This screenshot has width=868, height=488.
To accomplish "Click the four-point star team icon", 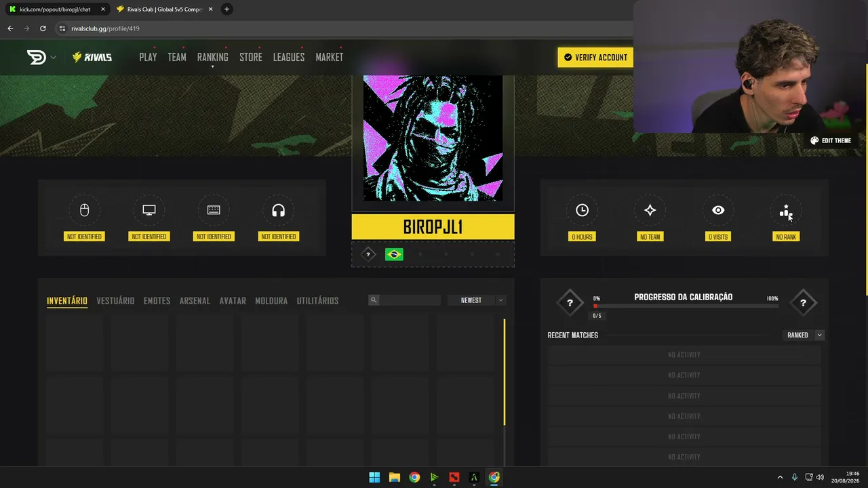I will pos(650,210).
